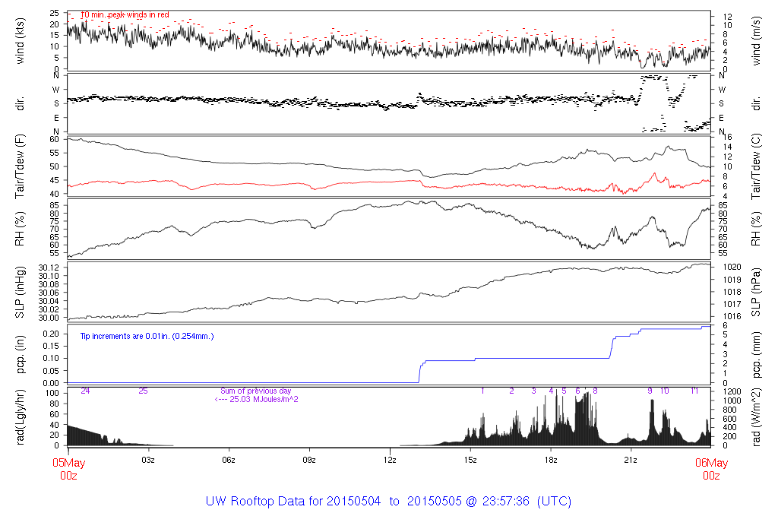Viewport: 778px width, 532px height.
Task: Click the 'E' label on right direction axis
Action: [722, 118]
